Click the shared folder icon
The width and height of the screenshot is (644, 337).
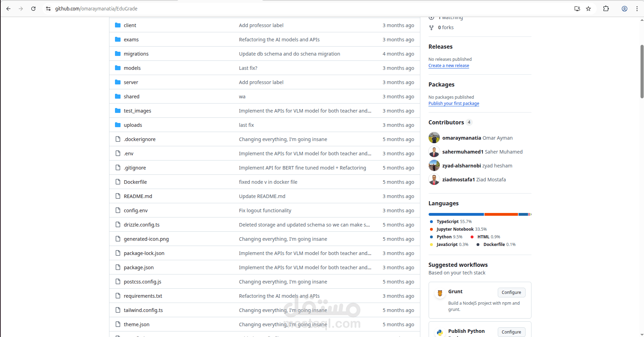(x=118, y=96)
